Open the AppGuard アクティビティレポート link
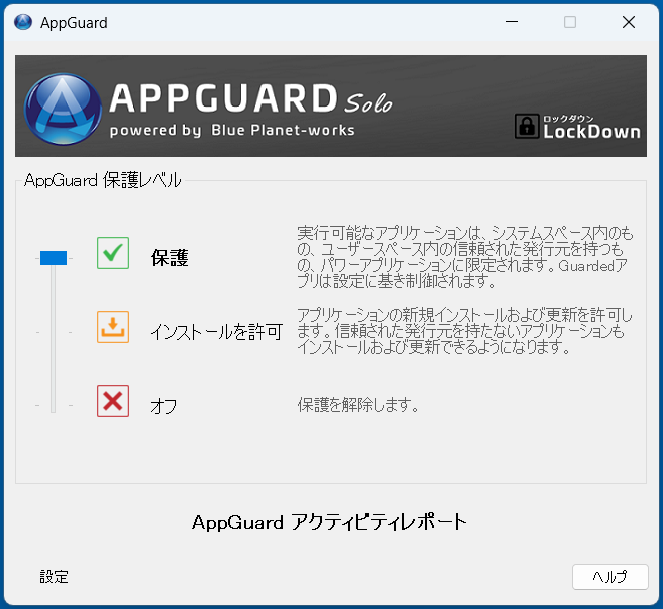This screenshot has height=609, width=663. coord(329,522)
